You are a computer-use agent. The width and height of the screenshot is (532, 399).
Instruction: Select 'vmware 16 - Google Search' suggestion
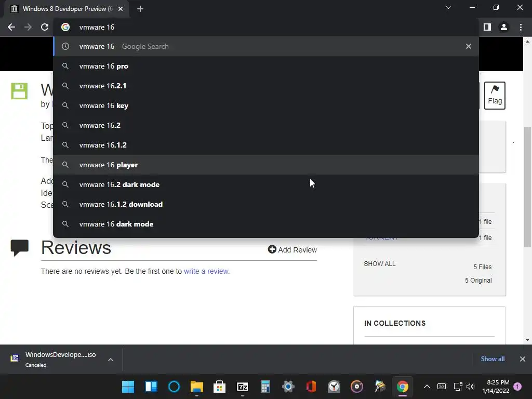(x=266, y=46)
